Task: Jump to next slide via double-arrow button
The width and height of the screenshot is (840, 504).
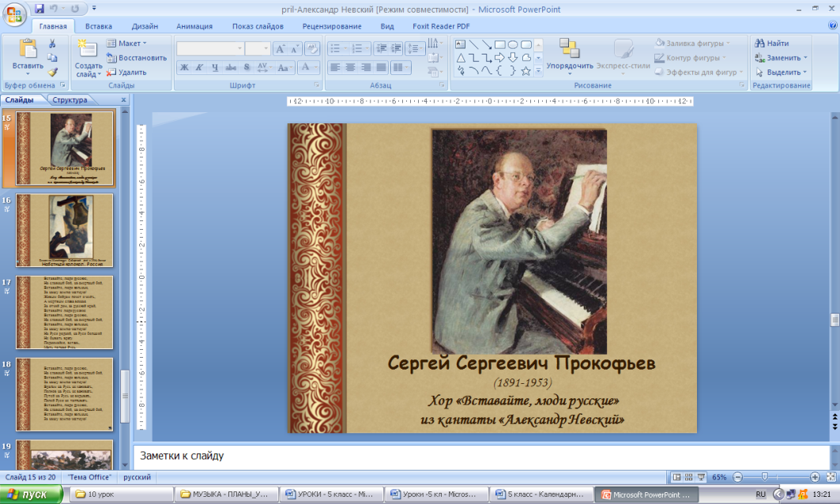Action: coord(834,427)
